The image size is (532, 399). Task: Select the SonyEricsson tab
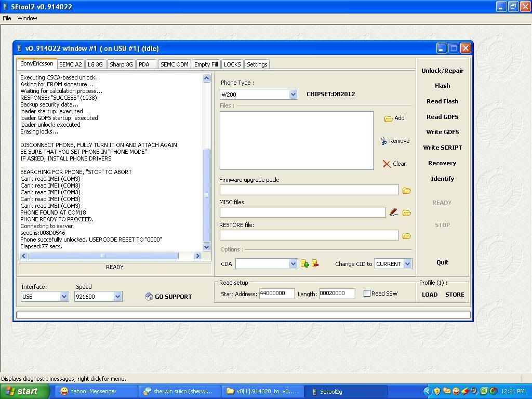37,63
